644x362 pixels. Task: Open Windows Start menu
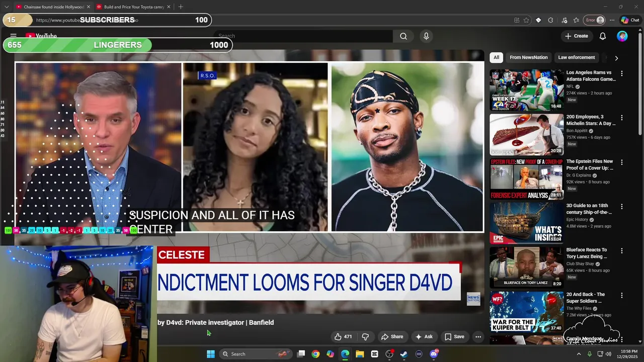[211, 354]
